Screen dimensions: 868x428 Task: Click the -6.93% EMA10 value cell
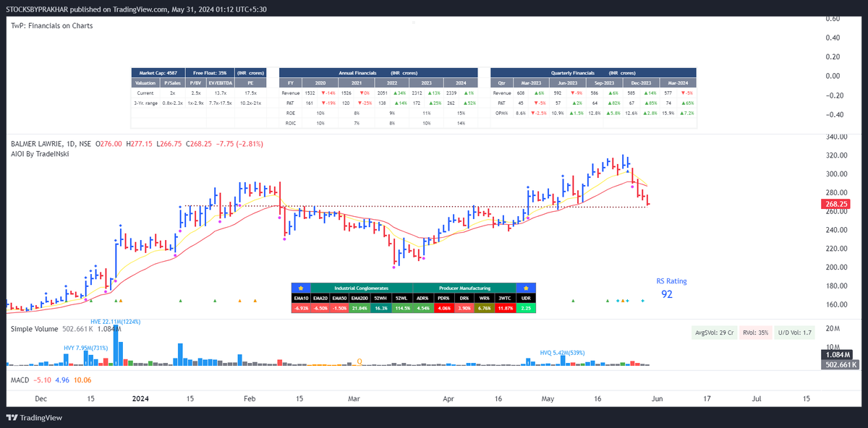click(301, 307)
